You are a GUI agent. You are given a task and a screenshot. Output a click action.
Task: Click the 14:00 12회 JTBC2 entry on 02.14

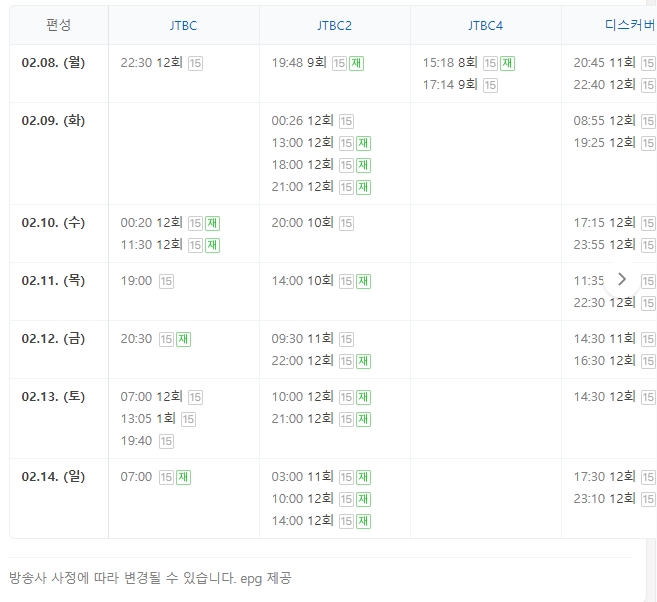click(302, 521)
